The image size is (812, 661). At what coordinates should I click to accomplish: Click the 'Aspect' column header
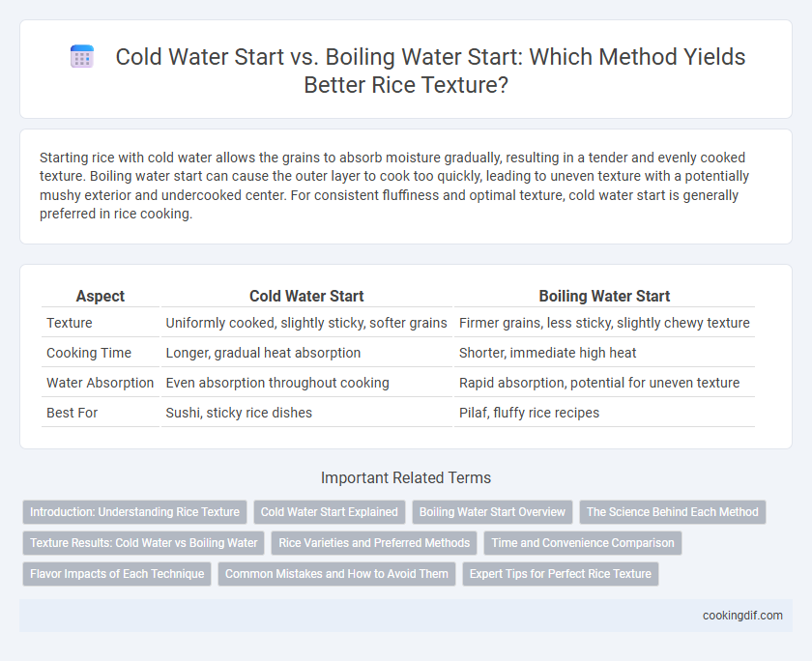click(x=101, y=296)
